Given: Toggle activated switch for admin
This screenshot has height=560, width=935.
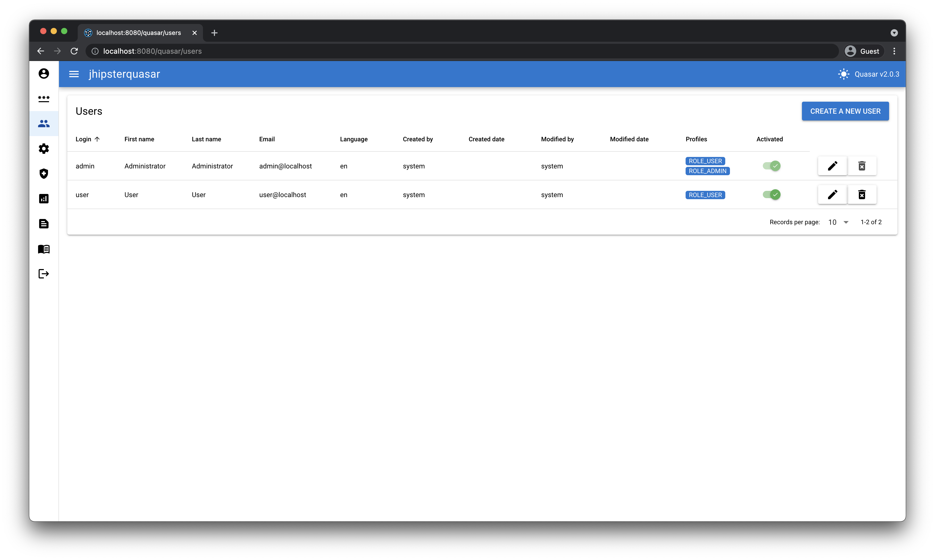Looking at the screenshot, I should point(771,166).
